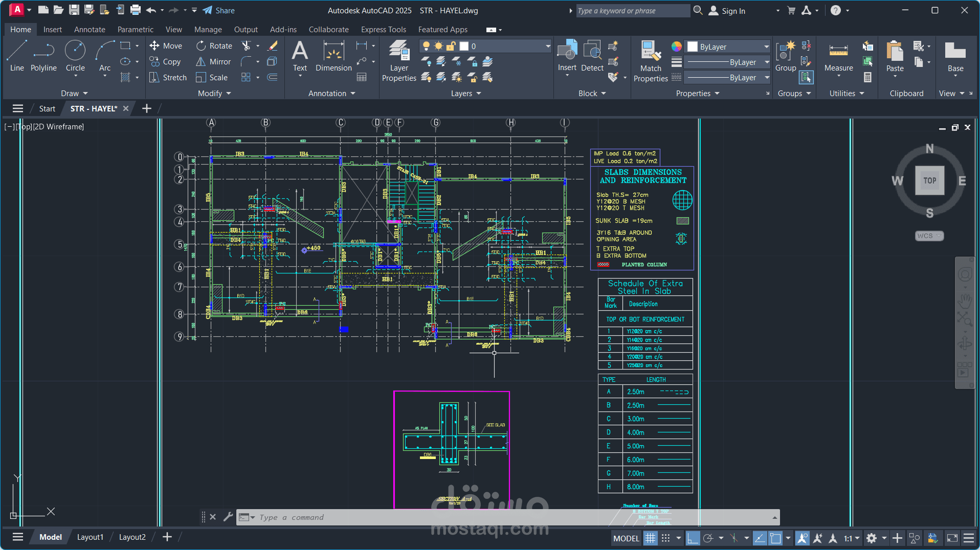
Task: Click the Erase tool icon
Action: [273, 46]
